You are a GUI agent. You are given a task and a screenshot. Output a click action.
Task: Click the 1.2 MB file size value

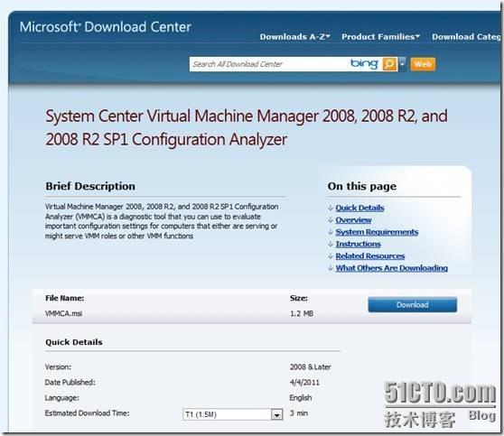point(302,313)
